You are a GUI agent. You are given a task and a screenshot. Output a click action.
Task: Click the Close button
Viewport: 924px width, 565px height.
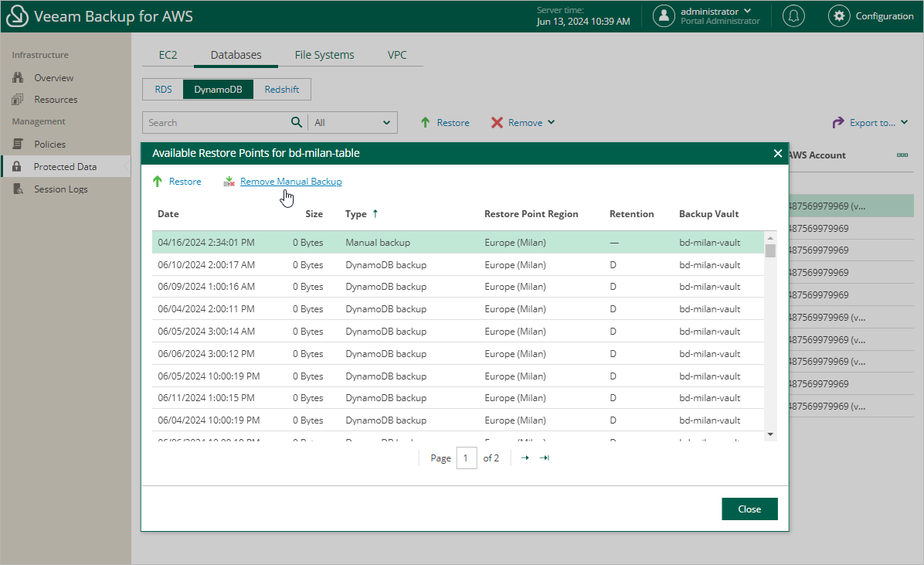coord(749,509)
